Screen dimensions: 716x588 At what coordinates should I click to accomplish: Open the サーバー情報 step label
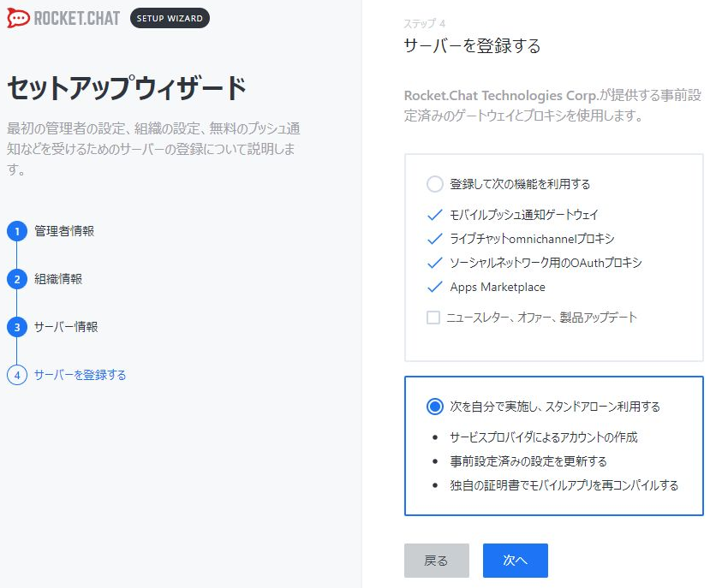pyautogui.click(x=66, y=327)
